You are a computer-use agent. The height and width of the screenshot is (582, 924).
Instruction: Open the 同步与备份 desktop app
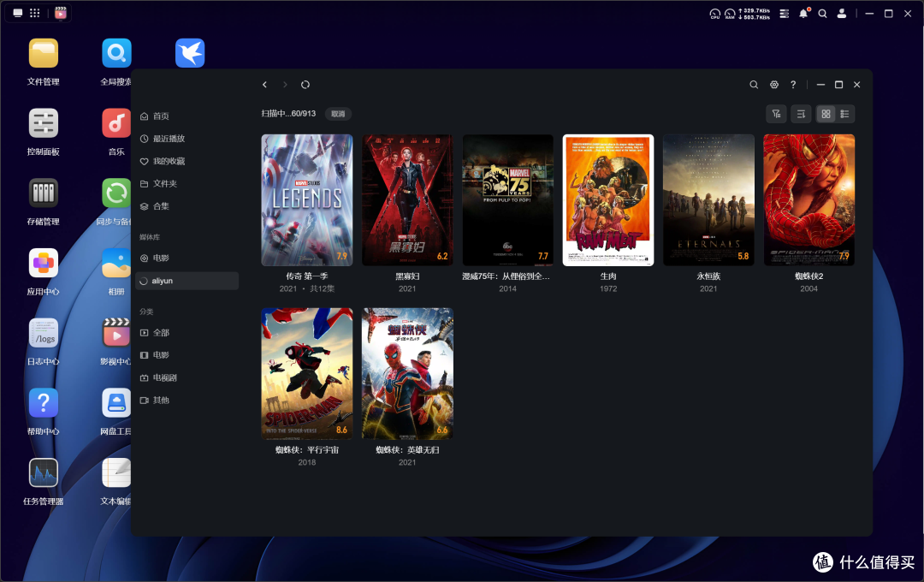point(116,193)
